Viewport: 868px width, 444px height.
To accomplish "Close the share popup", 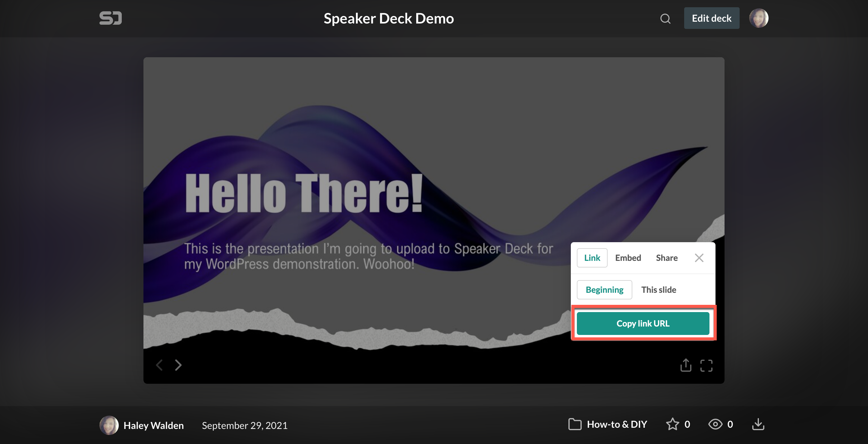I will 699,258.
